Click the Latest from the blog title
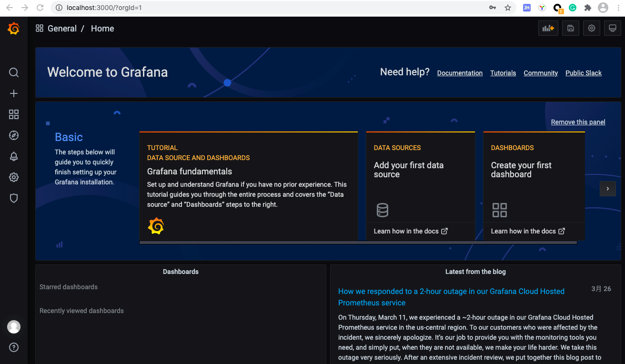This screenshot has height=364, width=625. [x=475, y=272]
